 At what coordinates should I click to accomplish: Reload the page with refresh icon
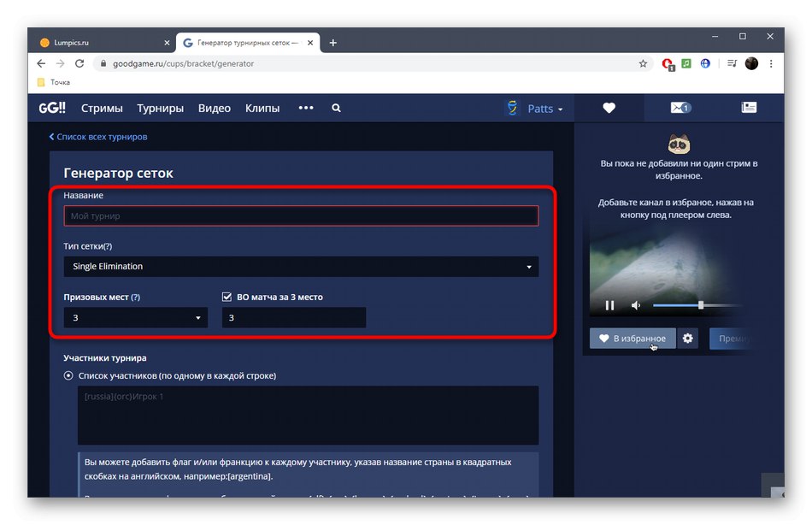[79, 63]
